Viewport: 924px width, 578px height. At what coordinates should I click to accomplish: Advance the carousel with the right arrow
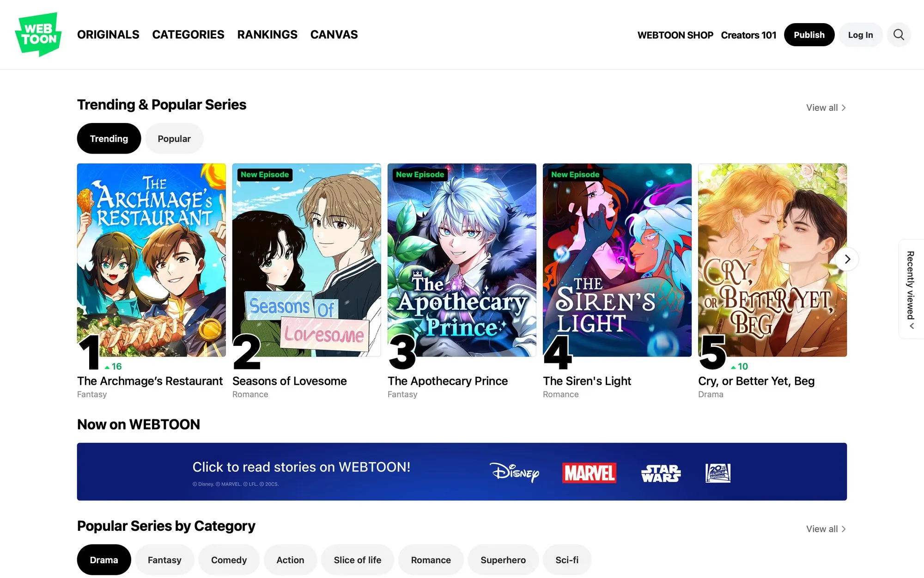(x=847, y=259)
